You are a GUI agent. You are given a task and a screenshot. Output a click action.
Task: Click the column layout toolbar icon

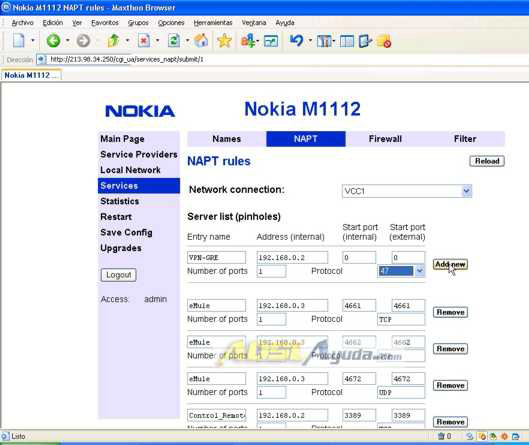point(324,41)
